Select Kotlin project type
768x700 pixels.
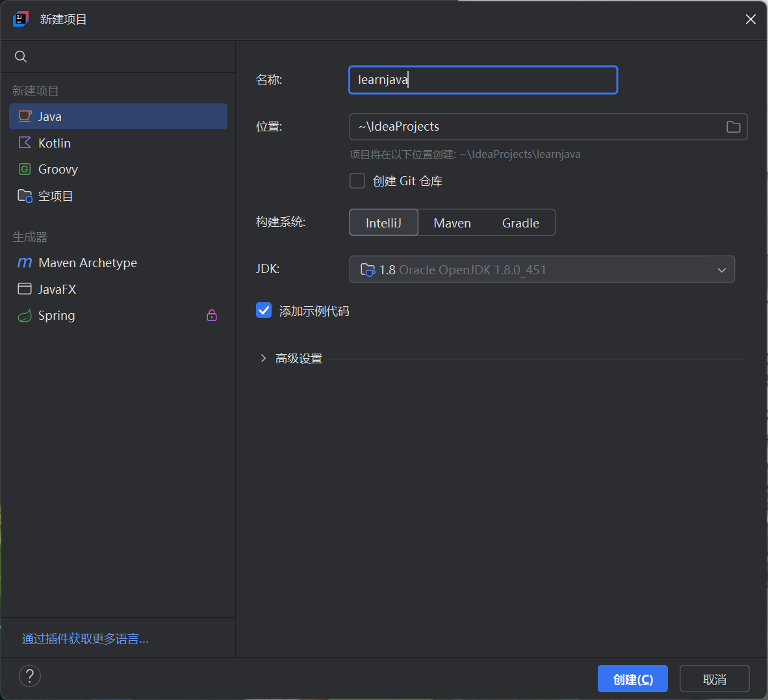[118, 143]
